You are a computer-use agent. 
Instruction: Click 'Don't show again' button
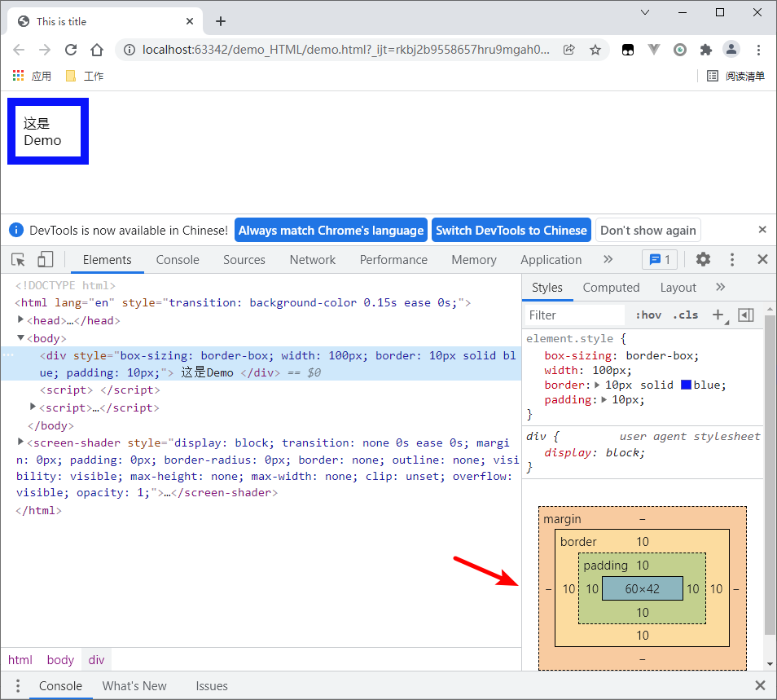coord(648,230)
